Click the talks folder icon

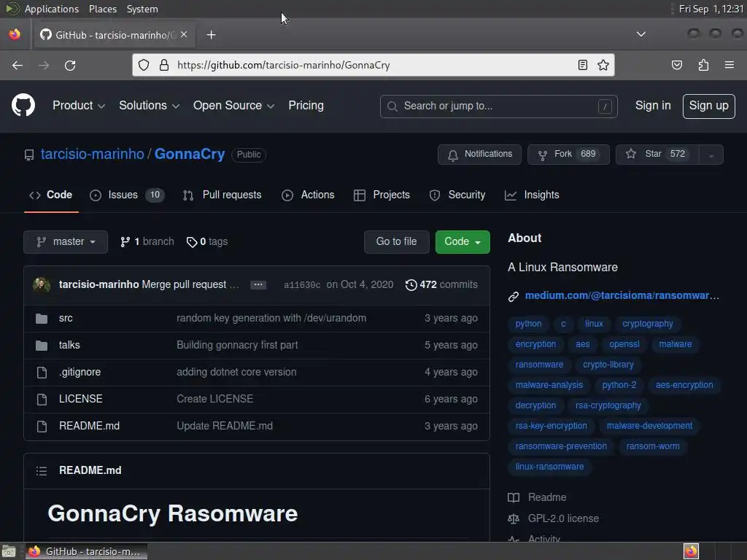pos(42,345)
